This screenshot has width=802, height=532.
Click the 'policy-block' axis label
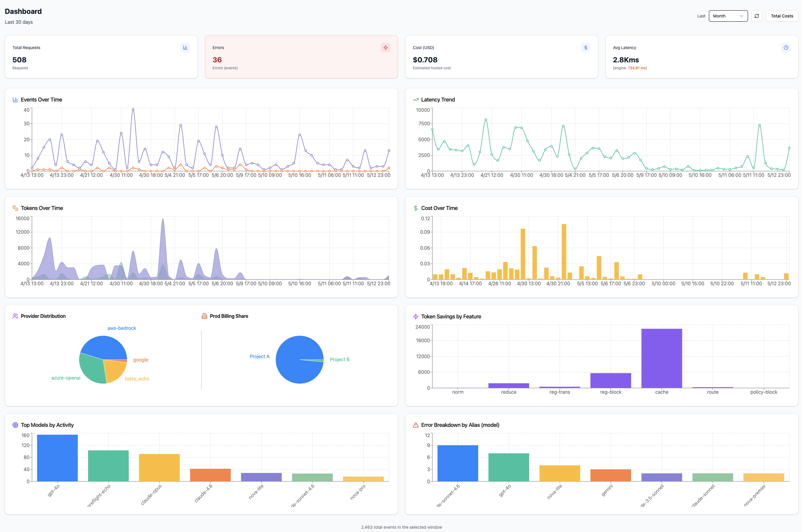(764, 392)
